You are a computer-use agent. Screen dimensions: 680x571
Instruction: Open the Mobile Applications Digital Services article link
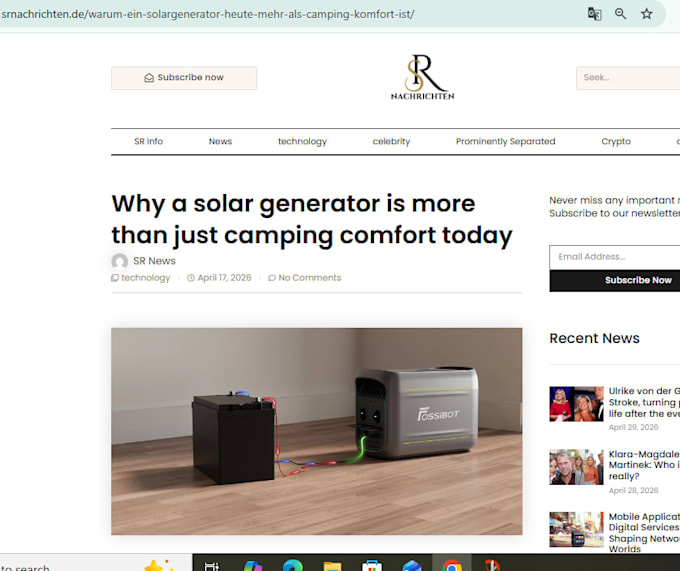pyautogui.click(x=644, y=533)
